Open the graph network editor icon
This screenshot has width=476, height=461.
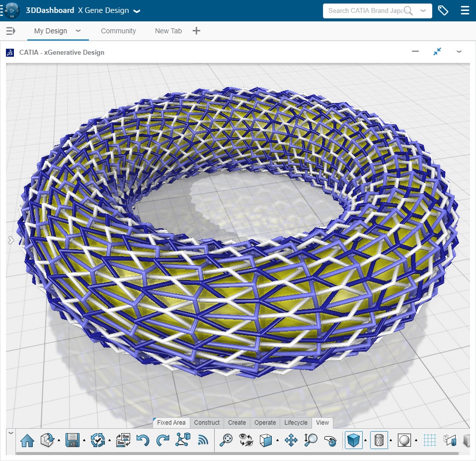click(x=183, y=440)
